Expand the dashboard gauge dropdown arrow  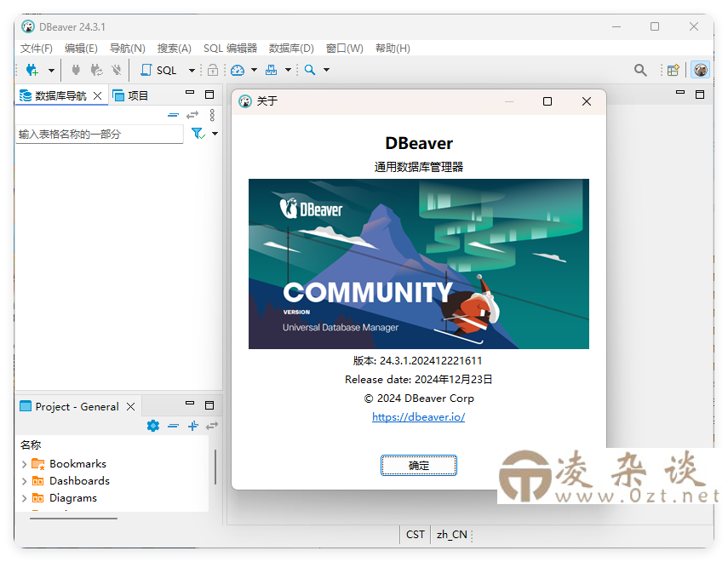[x=254, y=70]
